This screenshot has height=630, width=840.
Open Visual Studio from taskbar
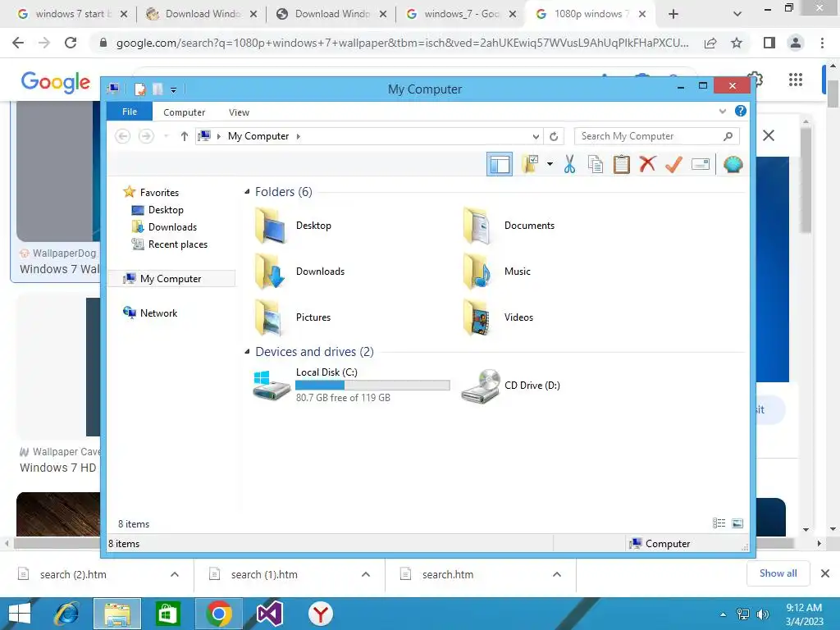269,614
